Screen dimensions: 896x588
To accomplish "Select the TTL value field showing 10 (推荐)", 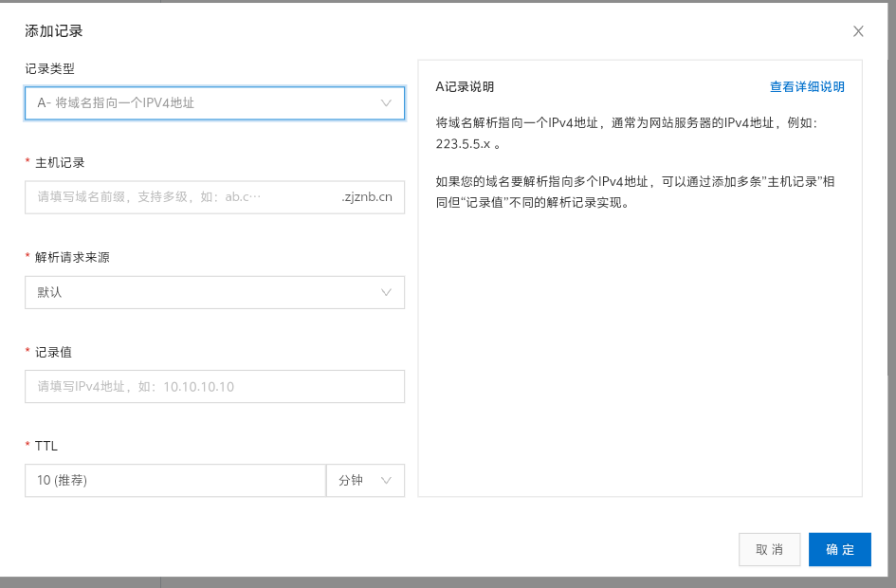I will click(x=174, y=481).
